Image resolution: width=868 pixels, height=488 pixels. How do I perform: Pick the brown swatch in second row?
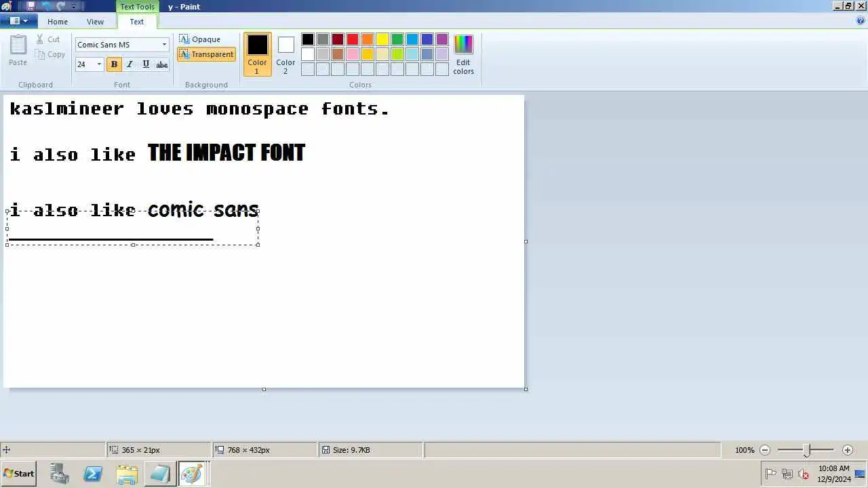[338, 54]
